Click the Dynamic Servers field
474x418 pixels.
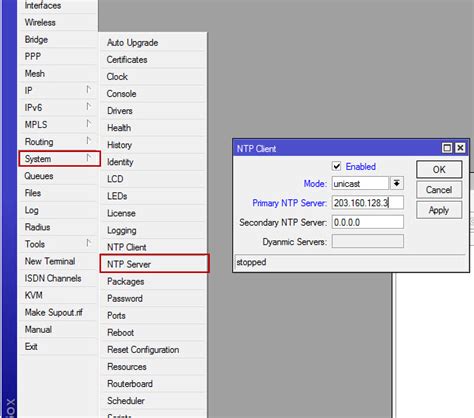[368, 241]
